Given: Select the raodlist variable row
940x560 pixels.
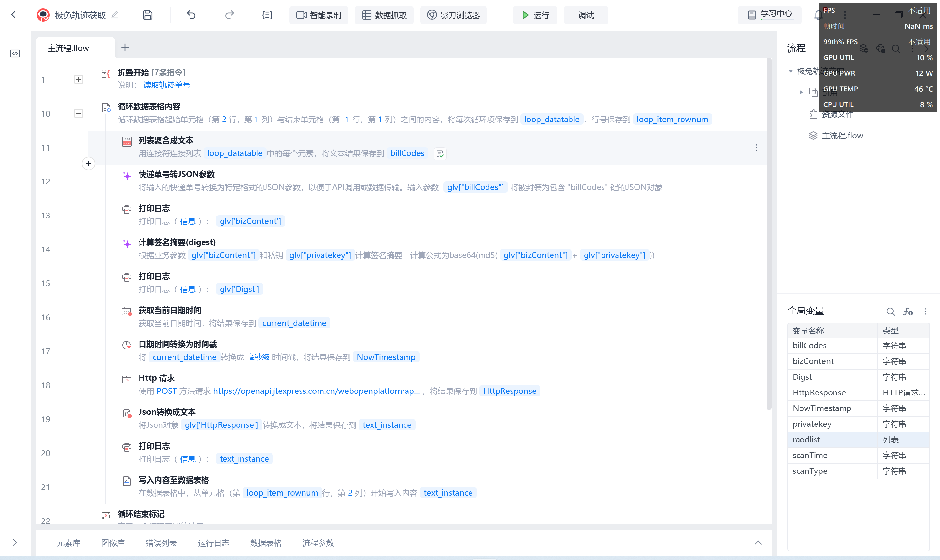Looking at the screenshot, I should [858, 440].
